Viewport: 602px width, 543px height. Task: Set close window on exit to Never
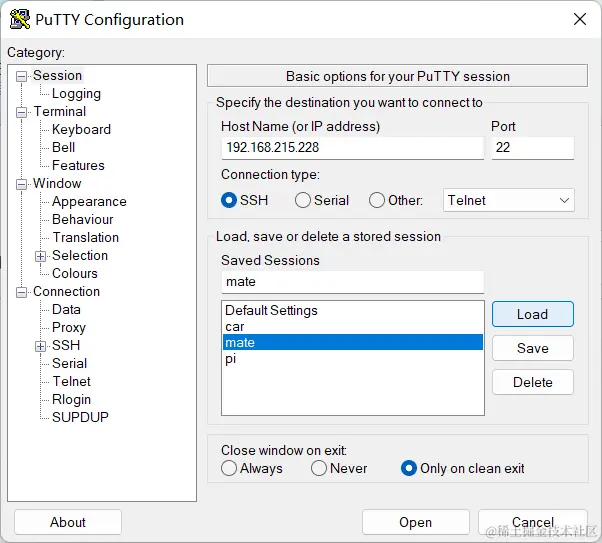click(x=319, y=468)
